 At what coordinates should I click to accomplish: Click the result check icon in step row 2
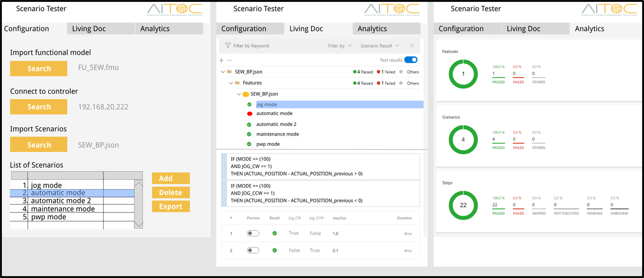[x=274, y=250]
